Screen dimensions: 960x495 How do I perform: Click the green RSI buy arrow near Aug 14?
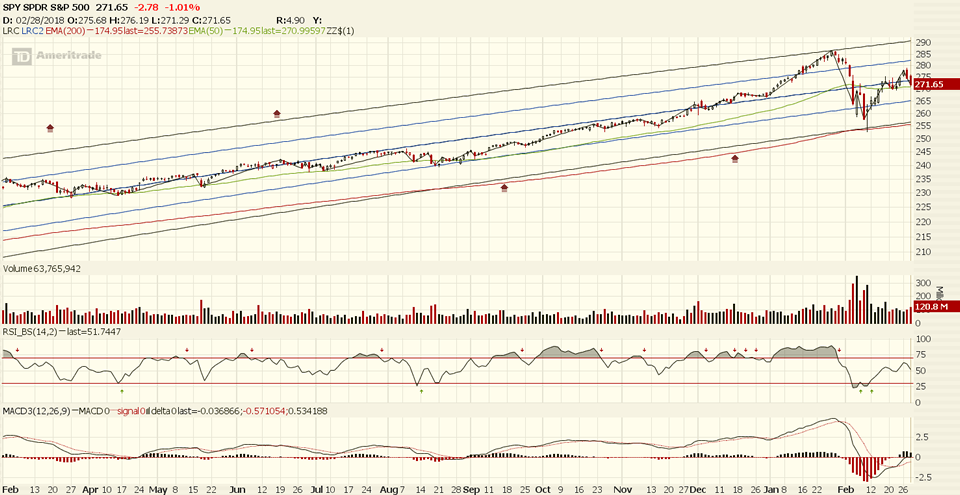pyautogui.click(x=422, y=390)
